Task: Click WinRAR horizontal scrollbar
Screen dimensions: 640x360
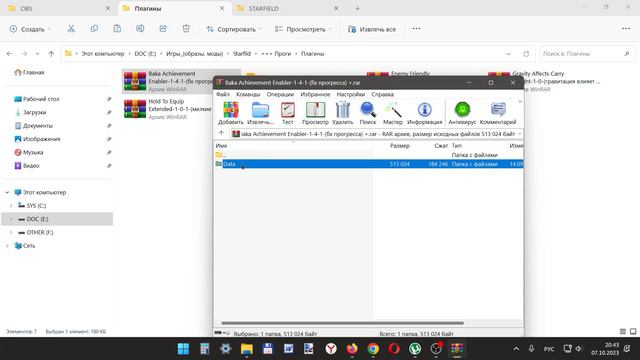Action: click(x=342, y=323)
